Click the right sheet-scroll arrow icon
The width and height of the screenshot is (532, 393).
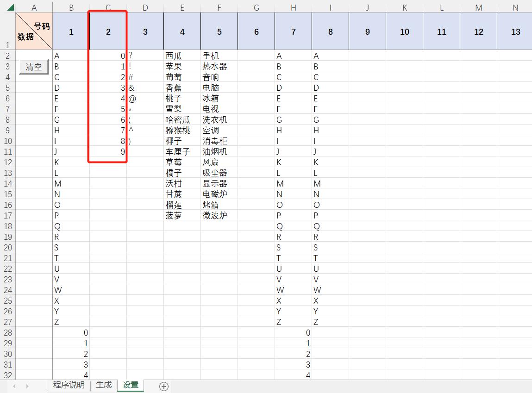(x=27, y=386)
